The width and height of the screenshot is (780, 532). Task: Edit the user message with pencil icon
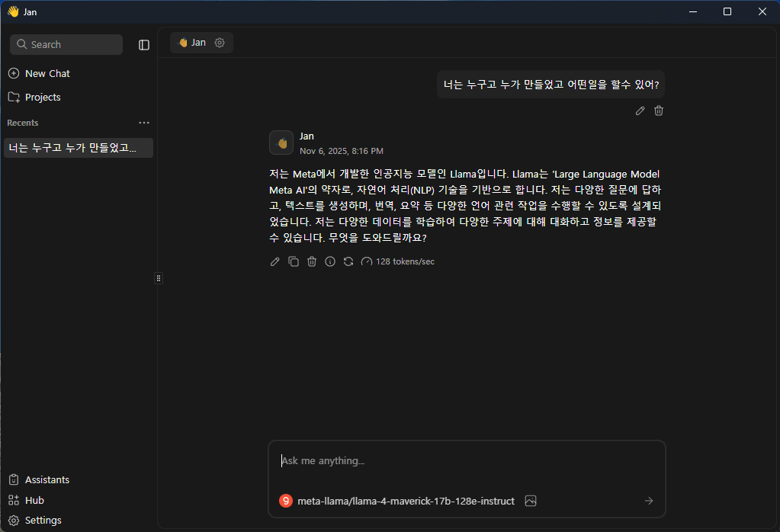point(640,111)
